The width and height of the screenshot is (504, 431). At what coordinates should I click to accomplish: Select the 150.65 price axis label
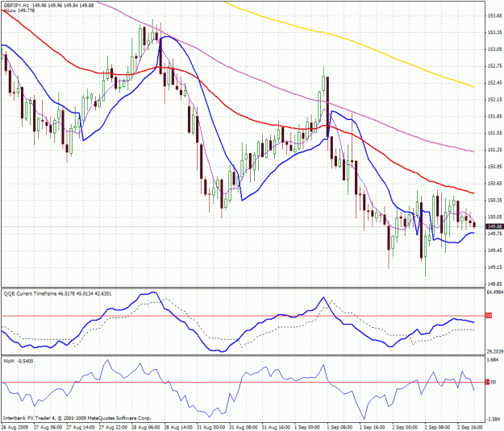tap(495, 184)
